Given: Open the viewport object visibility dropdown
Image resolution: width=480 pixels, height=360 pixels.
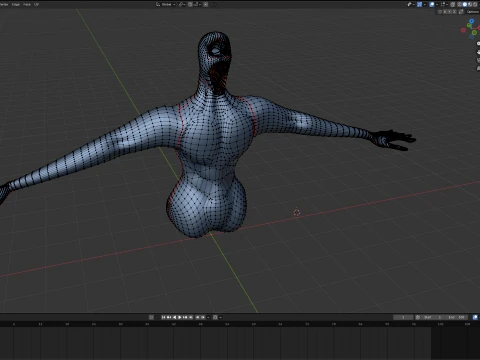Looking at the screenshot, I should pyautogui.click(x=411, y=4).
